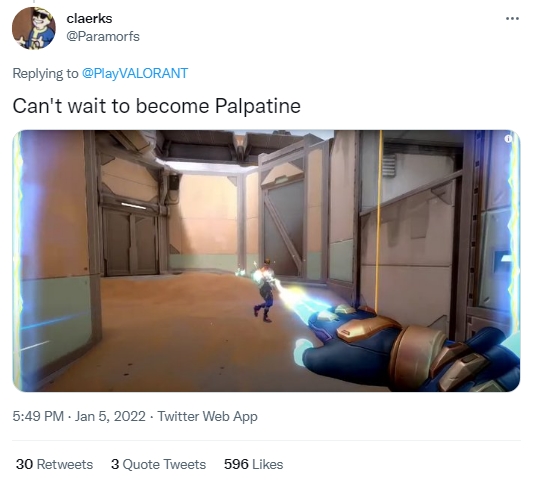535x486 pixels.
Task: Click the "Replying to" label
Action: click(x=45, y=73)
